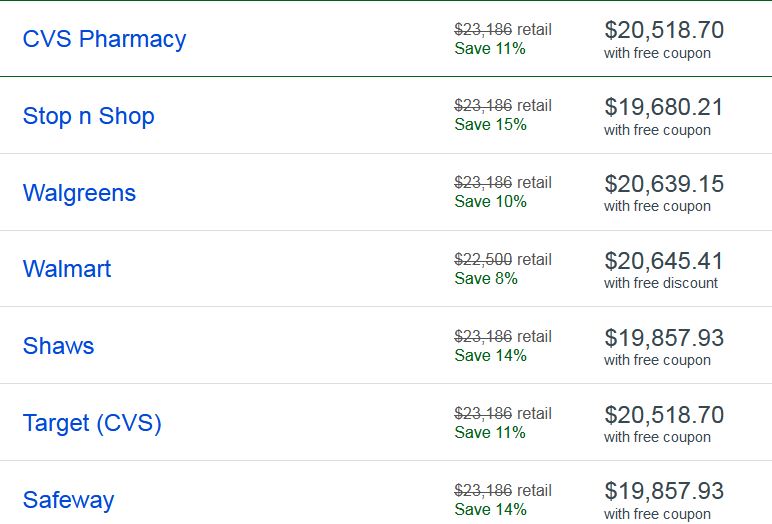Open the Target (CVS) link

[92, 424]
